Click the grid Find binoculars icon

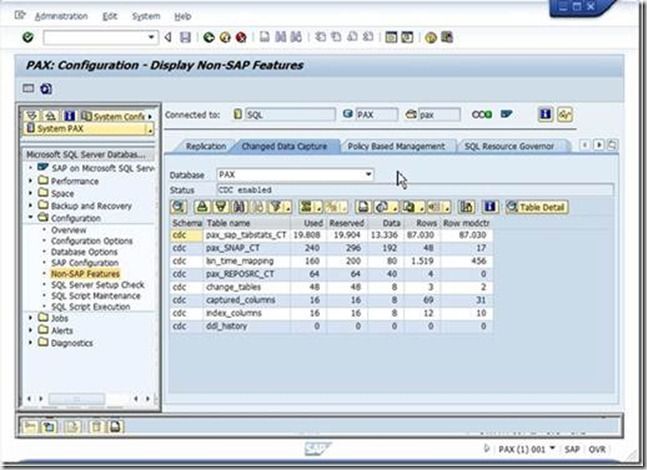pyautogui.click(x=240, y=207)
